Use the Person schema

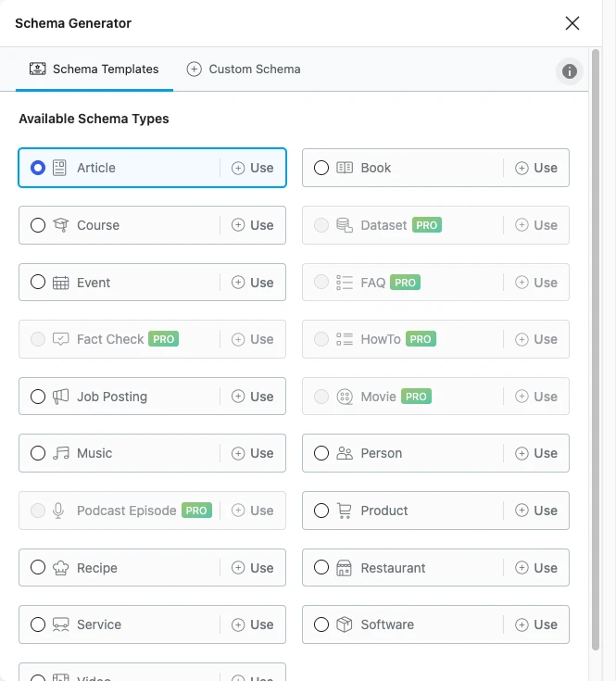tap(536, 453)
